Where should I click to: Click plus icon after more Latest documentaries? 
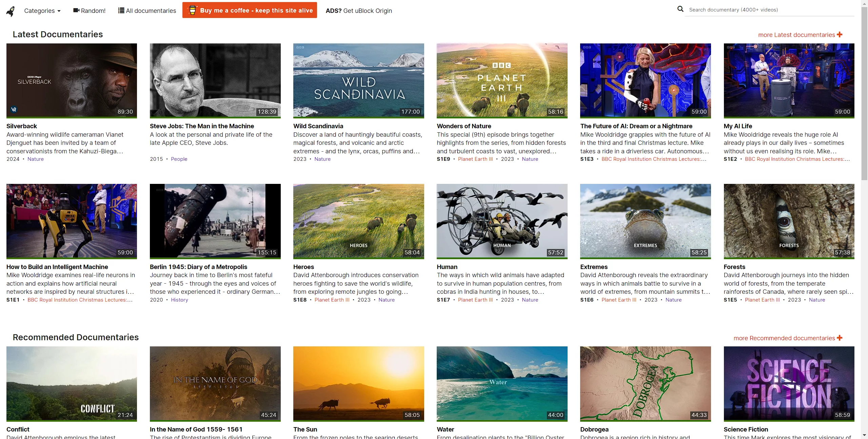coord(840,35)
